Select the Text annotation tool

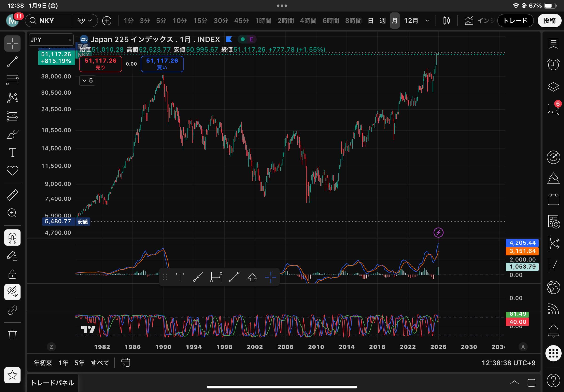pyautogui.click(x=12, y=153)
